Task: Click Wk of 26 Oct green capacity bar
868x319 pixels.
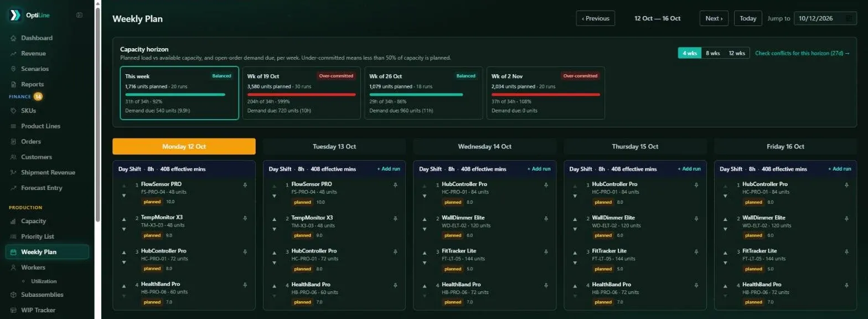Action: 416,95
